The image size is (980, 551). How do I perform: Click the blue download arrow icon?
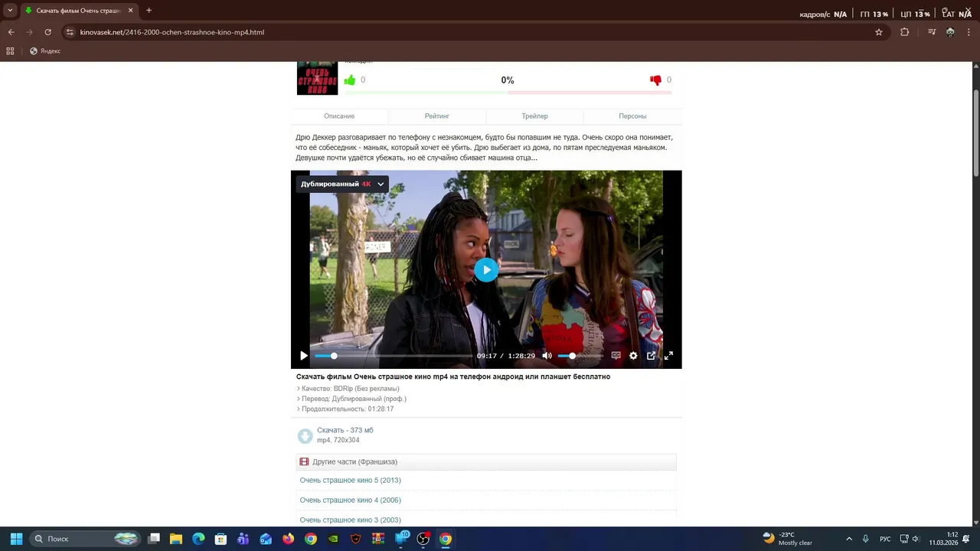click(305, 436)
